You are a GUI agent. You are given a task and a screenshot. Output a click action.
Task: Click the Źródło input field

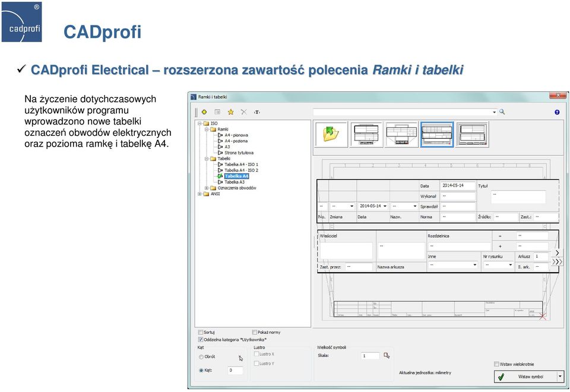point(506,216)
